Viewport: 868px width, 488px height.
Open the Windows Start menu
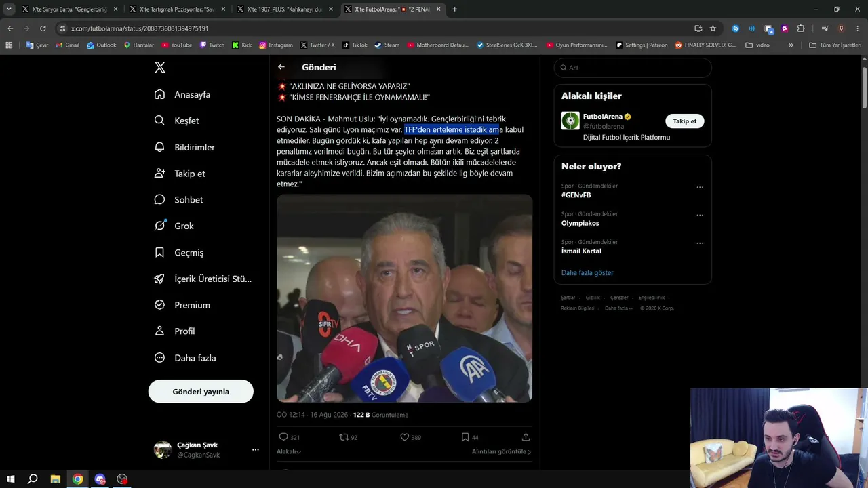tap(11, 479)
